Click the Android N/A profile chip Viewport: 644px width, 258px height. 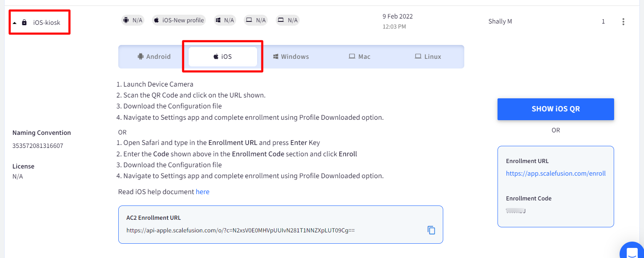coord(133,20)
